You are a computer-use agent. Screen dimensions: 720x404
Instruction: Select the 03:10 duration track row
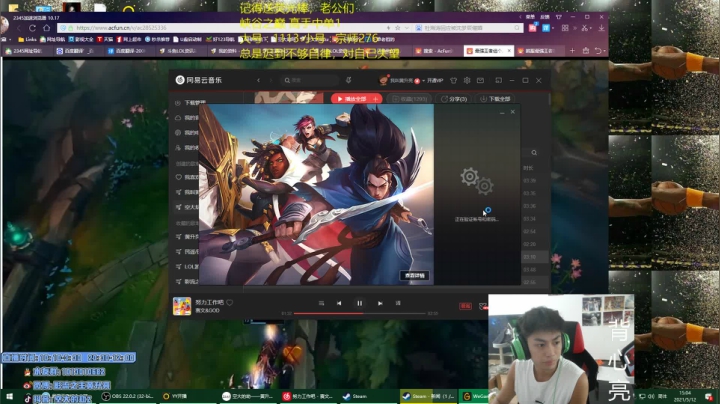point(535,257)
